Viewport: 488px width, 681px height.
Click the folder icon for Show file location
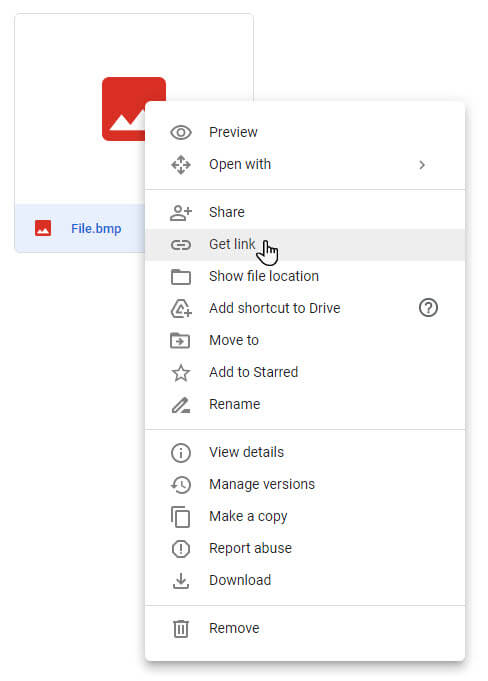181,277
